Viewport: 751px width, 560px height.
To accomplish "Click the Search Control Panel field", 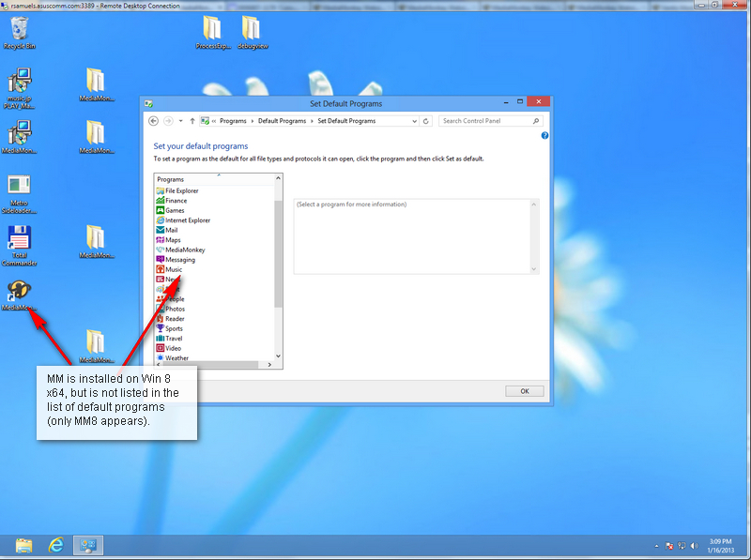I will pos(486,121).
